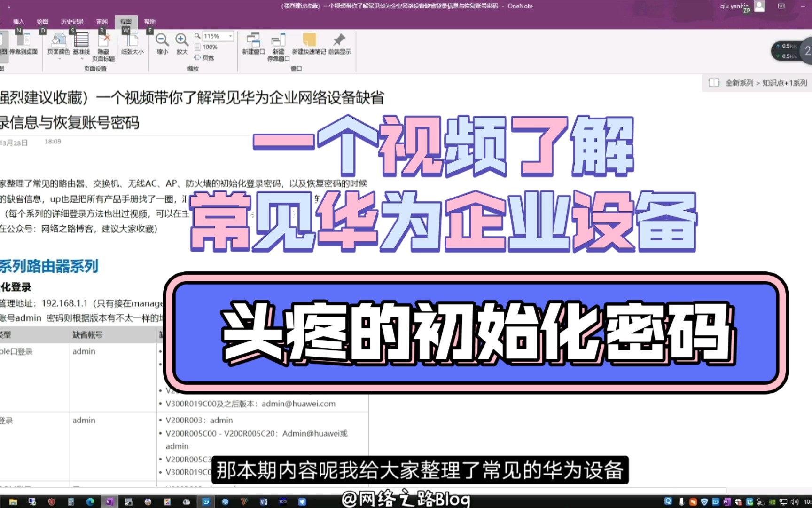Screen dimensions: 812x508
Task: Toggle 隐藏页面标题 hide page title
Action: [x=103, y=47]
